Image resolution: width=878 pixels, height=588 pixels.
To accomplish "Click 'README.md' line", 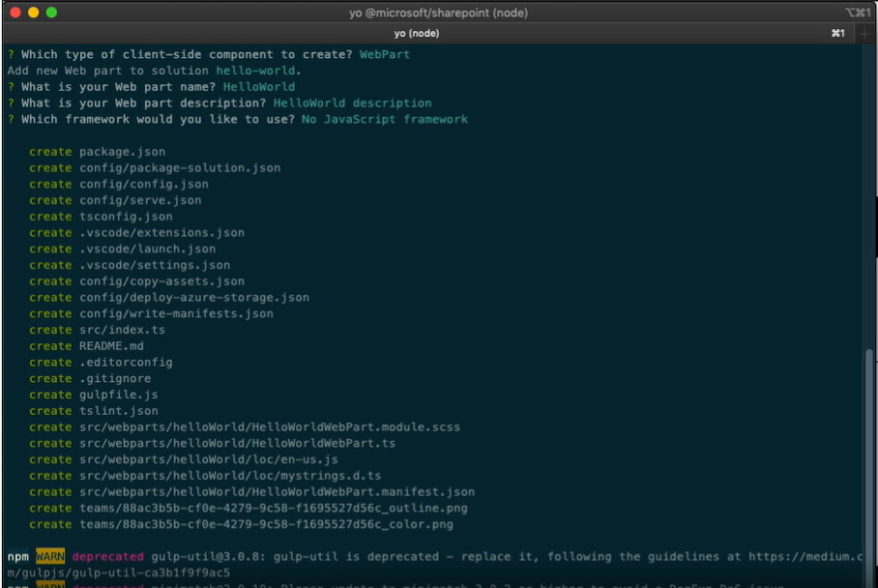I will 111,346.
